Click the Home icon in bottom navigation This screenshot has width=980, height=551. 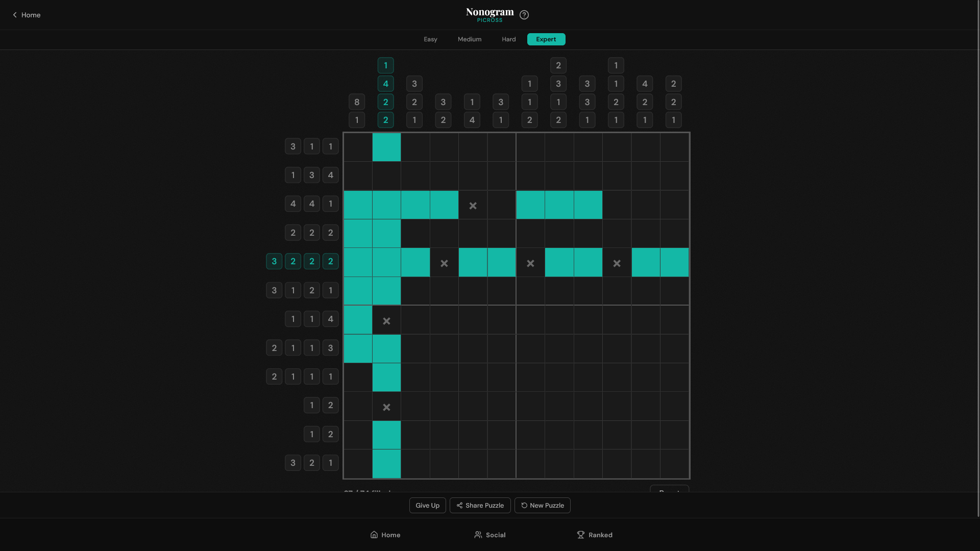coord(374,535)
